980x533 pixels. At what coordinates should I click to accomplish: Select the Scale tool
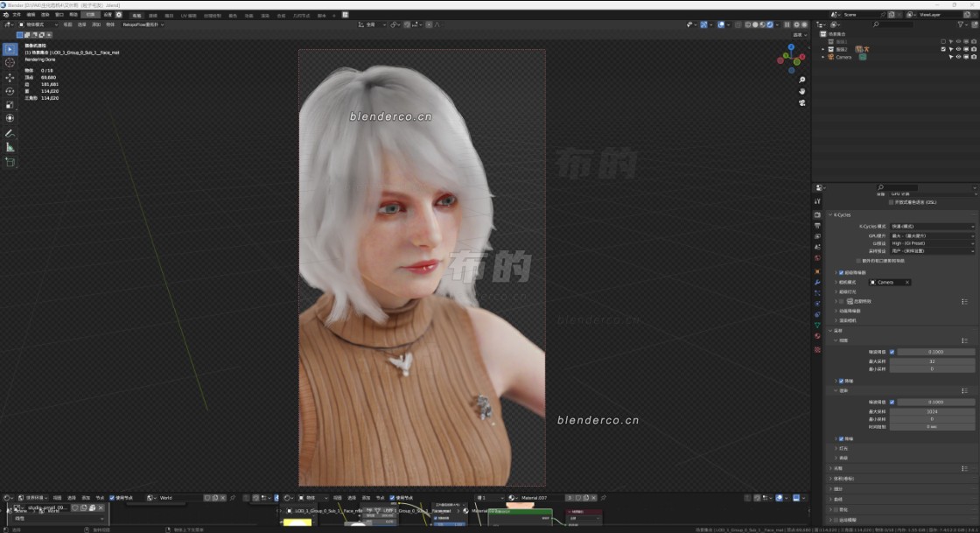click(x=10, y=105)
